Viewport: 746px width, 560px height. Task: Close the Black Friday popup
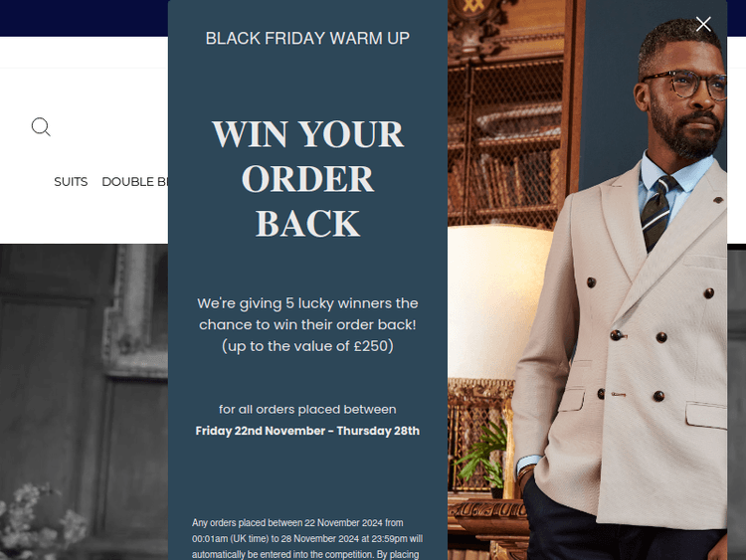pyautogui.click(x=703, y=24)
